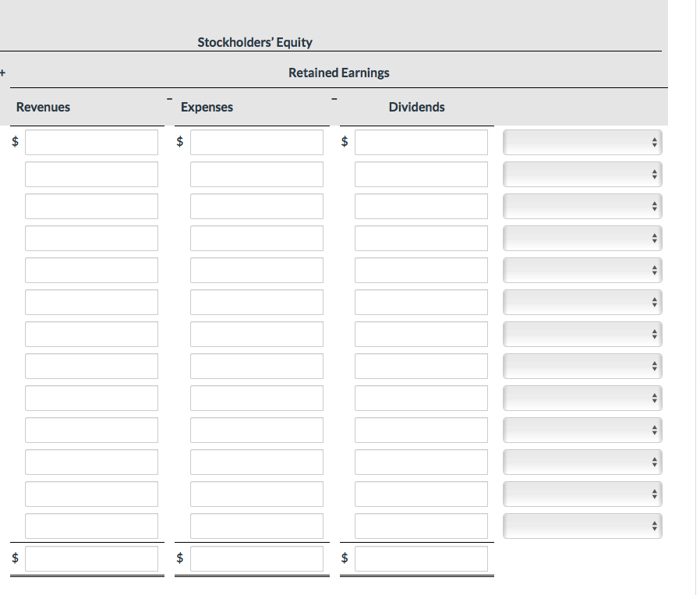
Task: Open the seventh-row description dropdown
Action: [582, 334]
